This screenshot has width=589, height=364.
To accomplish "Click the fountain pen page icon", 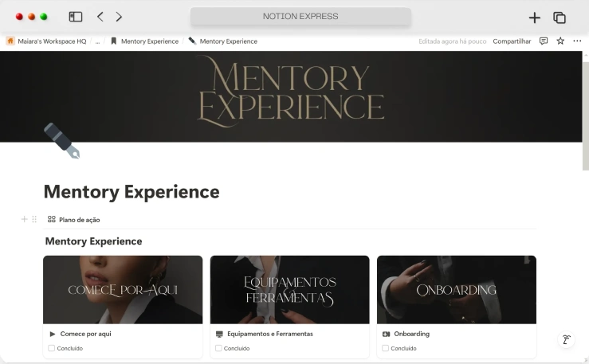I will 61,140.
